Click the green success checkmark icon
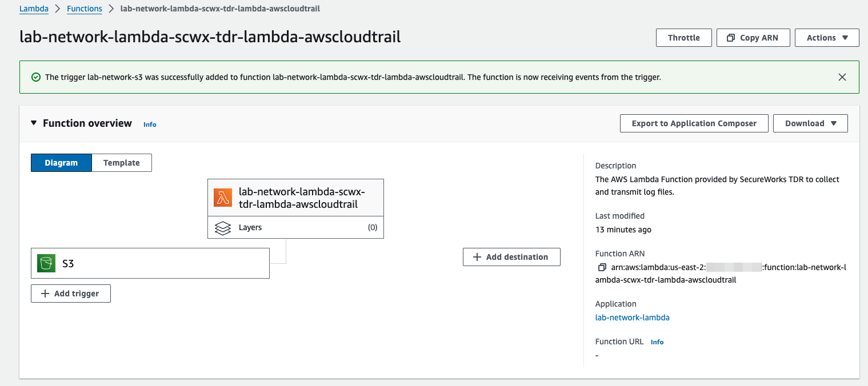Viewport: 868px width, 386px height. point(36,77)
